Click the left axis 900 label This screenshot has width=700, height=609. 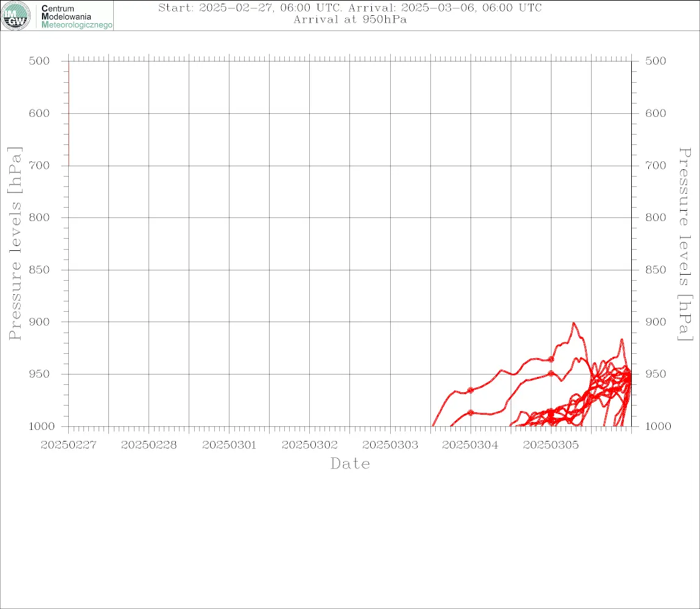coord(40,322)
